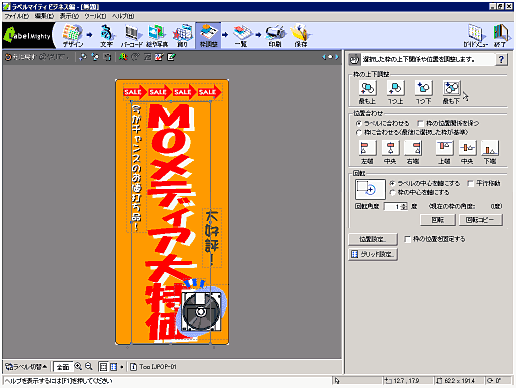Viewport: 516px width, 388px height.
Task: Open the 位置設定 (Position Settings) button
Action: coord(373,239)
